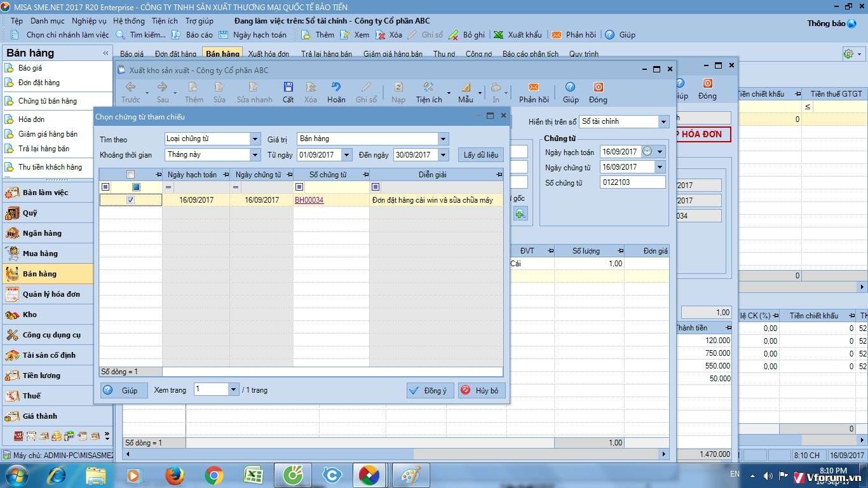Click the Xuất khẩu export icon
Image resolution: width=868 pixels, height=488 pixels.
[499, 35]
